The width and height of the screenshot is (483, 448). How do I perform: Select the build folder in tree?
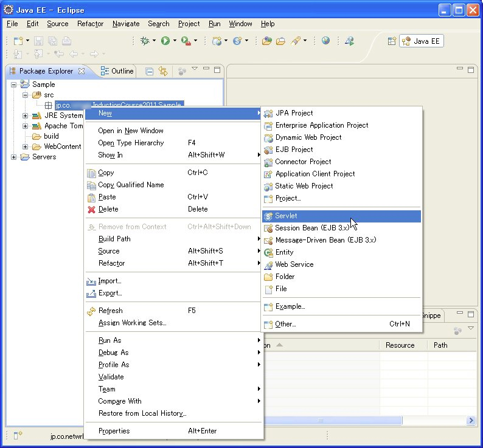(x=51, y=136)
